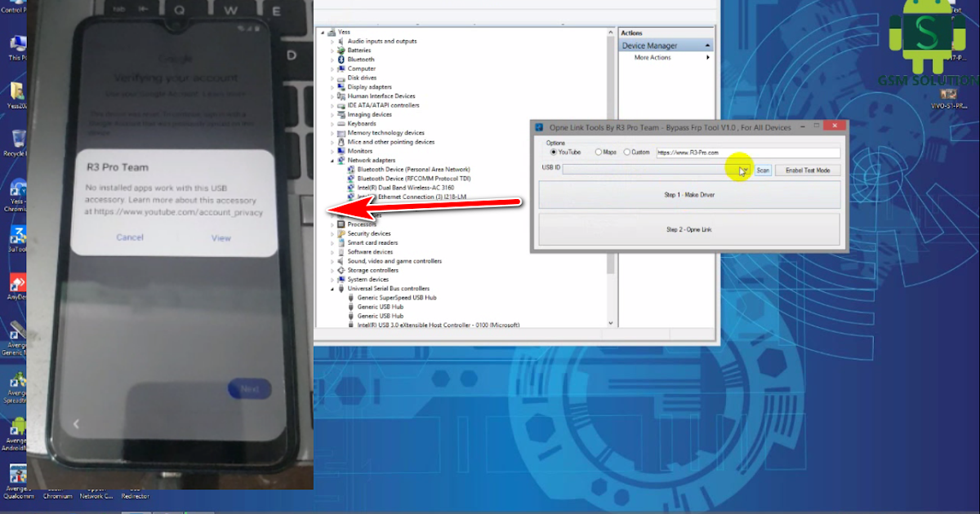Open the Avenger Android desktop shortcut
Image resolution: width=980 pixels, height=514 pixels.
(16, 432)
